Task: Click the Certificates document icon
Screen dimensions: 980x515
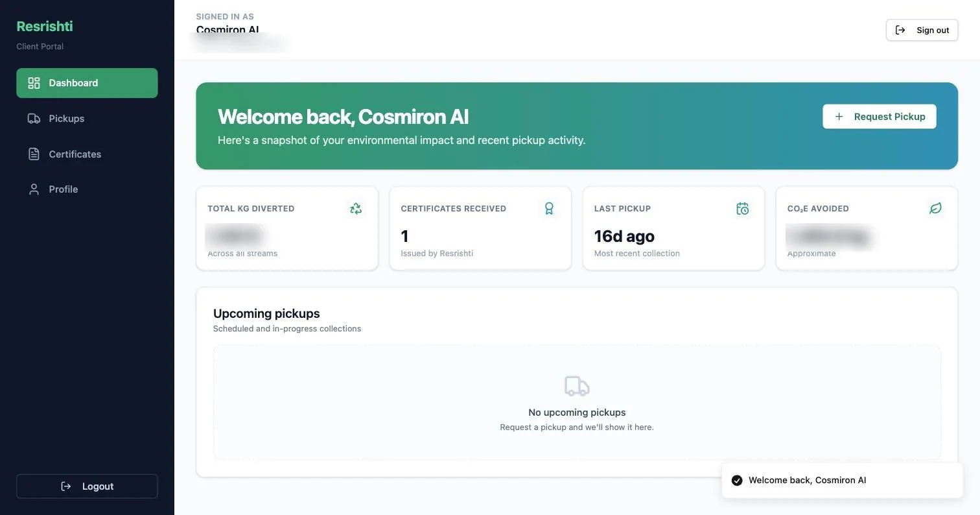Action: (34, 154)
